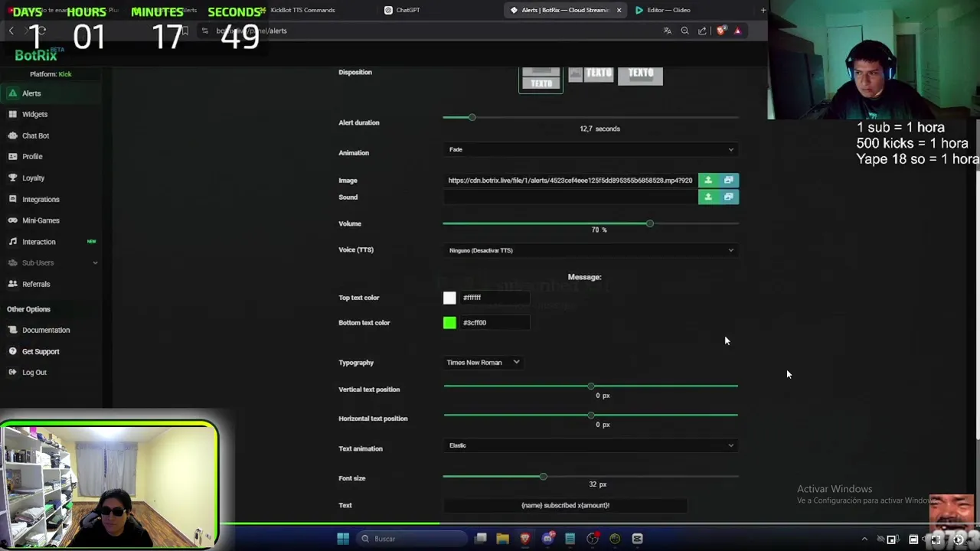Open File Explorer from the taskbar
Image resolution: width=980 pixels, height=551 pixels.
[x=502, y=539]
